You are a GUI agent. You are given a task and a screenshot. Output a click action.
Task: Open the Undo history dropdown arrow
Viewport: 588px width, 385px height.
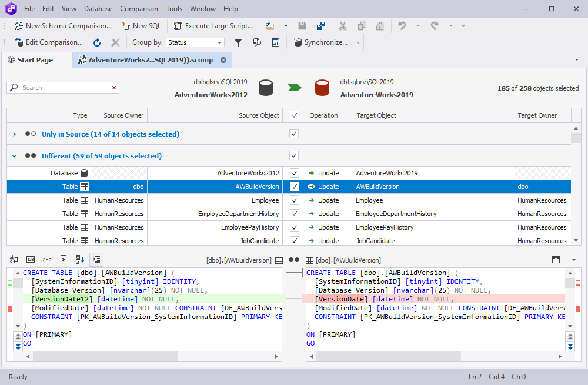coord(418,26)
